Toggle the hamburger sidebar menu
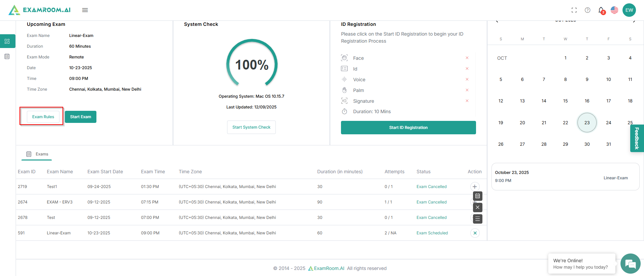Viewport: 644px width, 276px height. (85, 10)
